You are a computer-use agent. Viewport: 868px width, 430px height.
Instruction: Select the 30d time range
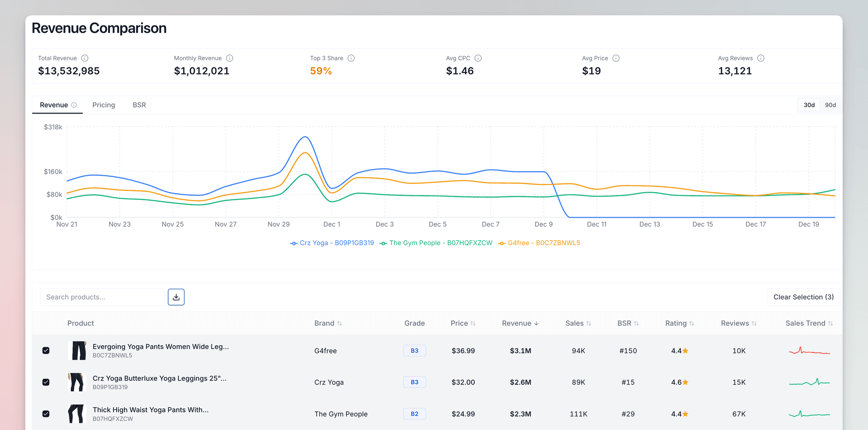pyautogui.click(x=809, y=105)
